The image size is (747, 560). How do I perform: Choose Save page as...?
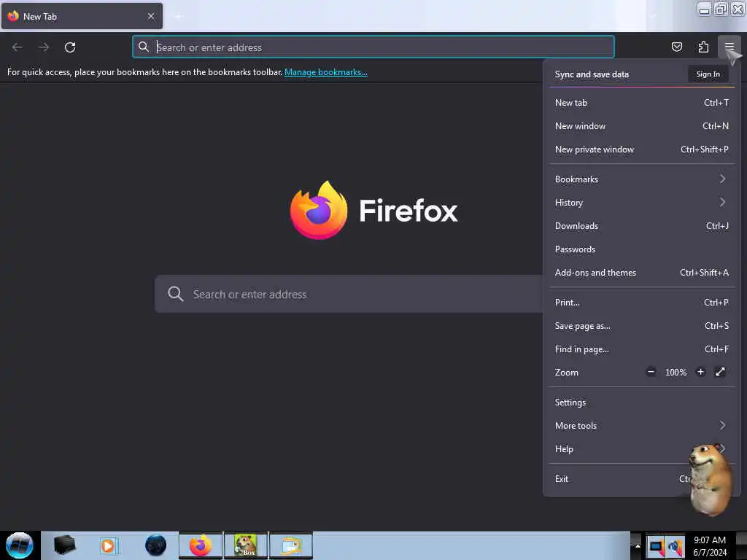[x=642, y=326]
